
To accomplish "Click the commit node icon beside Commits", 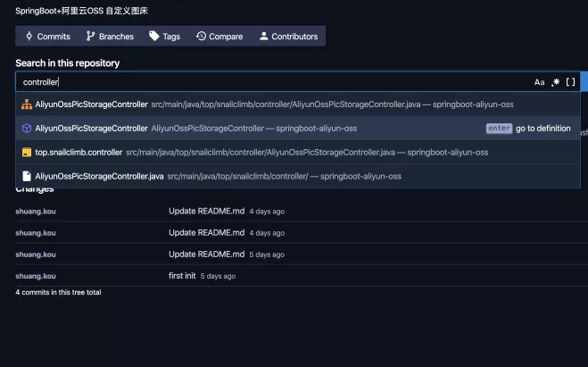I will 29,36.
